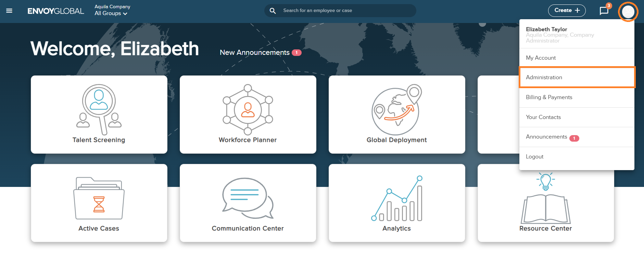Open the hamburger navigation menu
This screenshot has height=273, width=644.
pyautogui.click(x=9, y=11)
